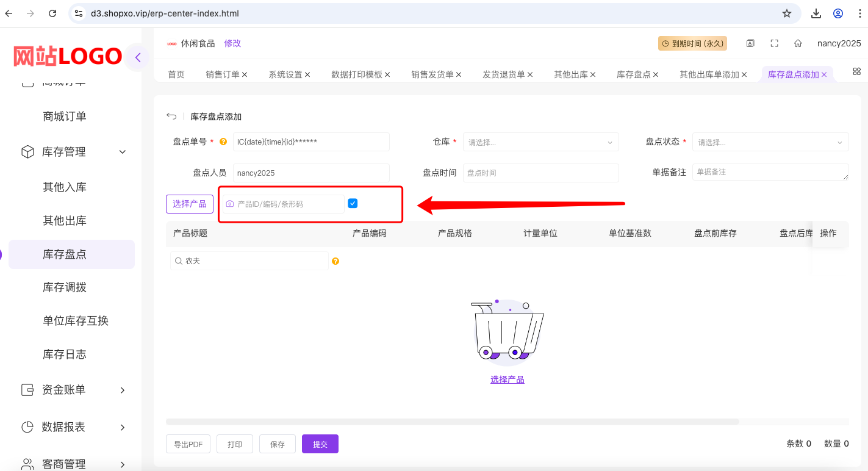The width and height of the screenshot is (868, 471).
Task: Click the browser address bar URL
Action: 165,13
